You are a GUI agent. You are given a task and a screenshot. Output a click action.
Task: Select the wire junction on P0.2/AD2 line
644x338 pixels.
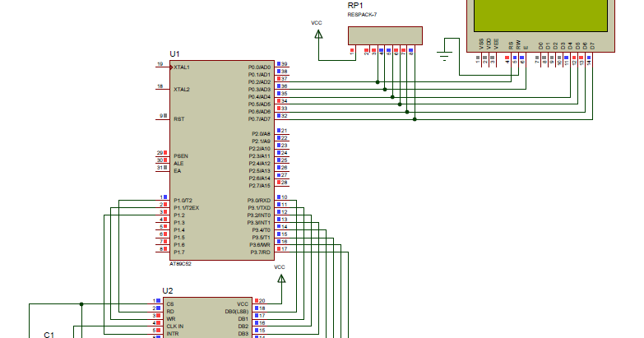[x=378, y=82]
